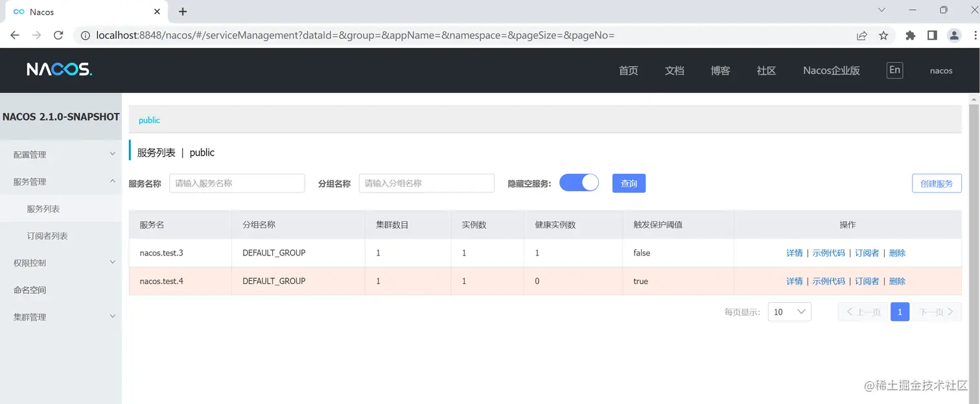
Task: Click the site information icon in address bar
Action: click(x=85, y=36)
